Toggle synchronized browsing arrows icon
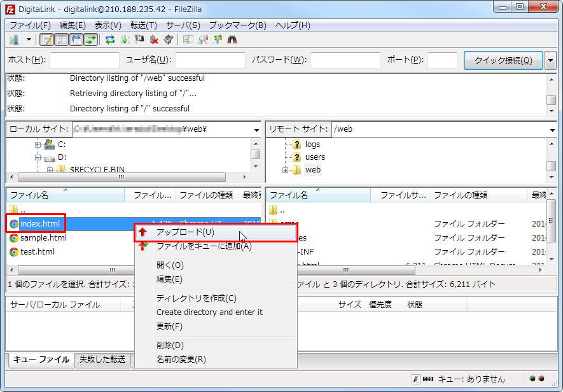The height and width of the screenshot is (392, 563). pos(218,39)
